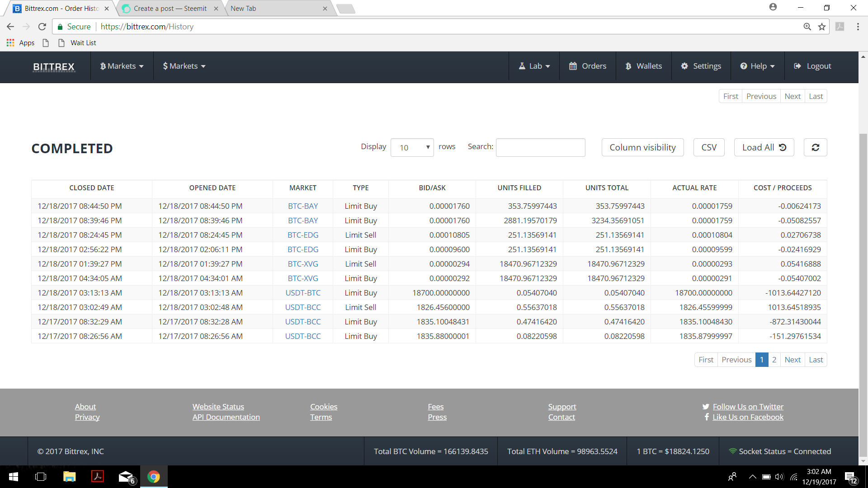The width and height of the screenshot is (868, 488).
Task: Bookmark this page with the star icon
Action: [x=822, y=27]
